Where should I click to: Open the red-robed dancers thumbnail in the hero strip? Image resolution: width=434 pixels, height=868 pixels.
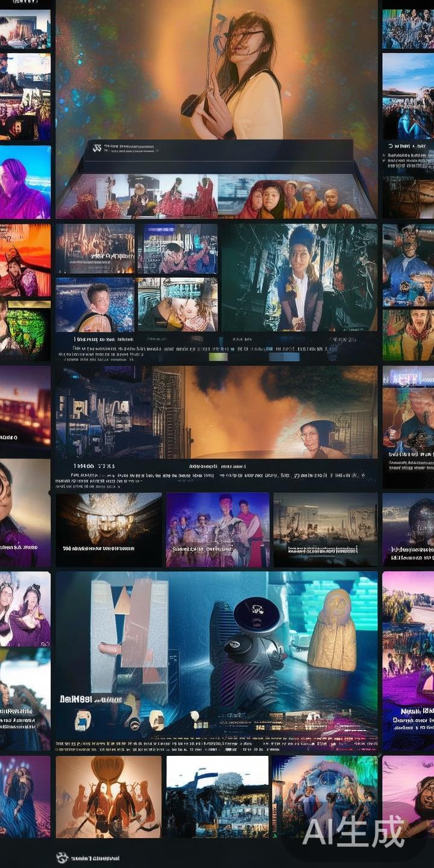click(x=181, y=197)
